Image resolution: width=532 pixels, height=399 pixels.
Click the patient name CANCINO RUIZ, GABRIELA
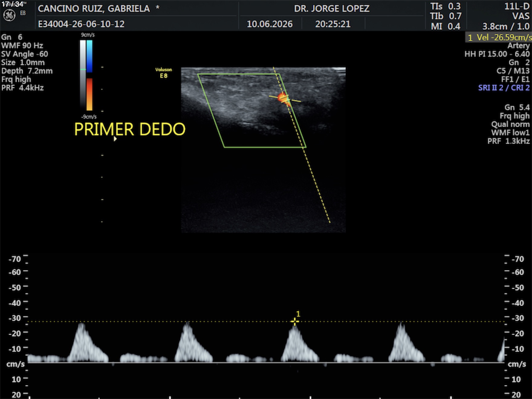click(x=94, y=8)
